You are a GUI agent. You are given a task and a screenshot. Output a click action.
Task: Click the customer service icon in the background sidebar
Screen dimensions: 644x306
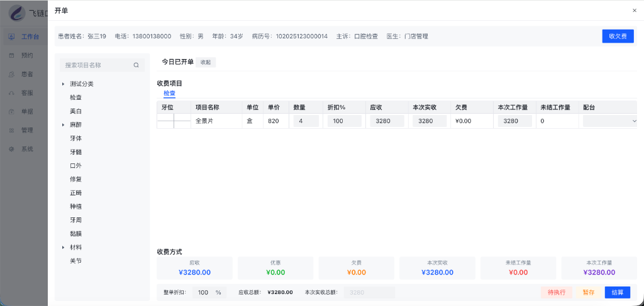pos(11,93)
